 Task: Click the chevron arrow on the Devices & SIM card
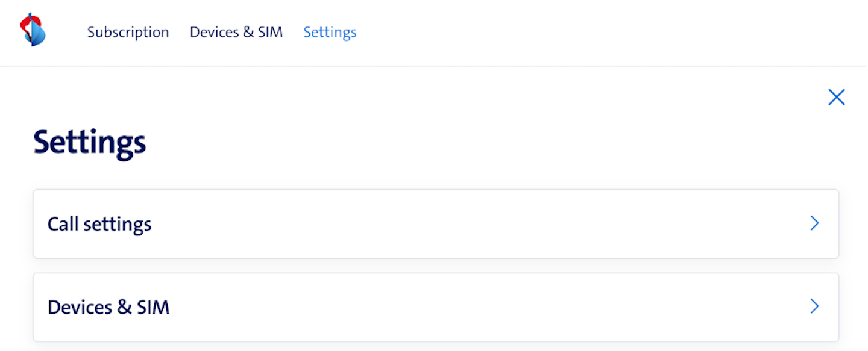814,307
